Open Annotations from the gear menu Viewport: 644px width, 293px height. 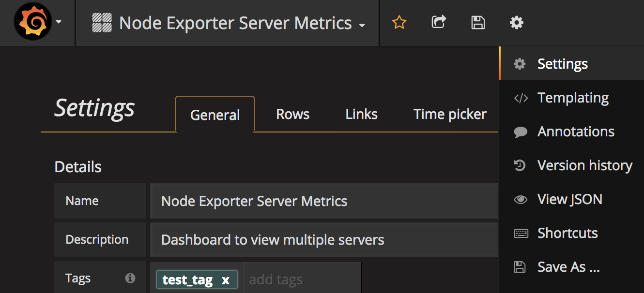click(x=571, y=132)
